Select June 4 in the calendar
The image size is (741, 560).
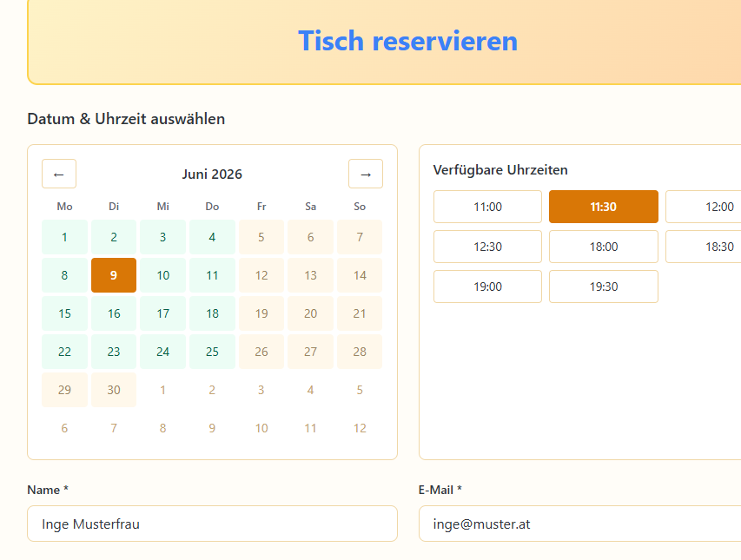click(212, 237)
